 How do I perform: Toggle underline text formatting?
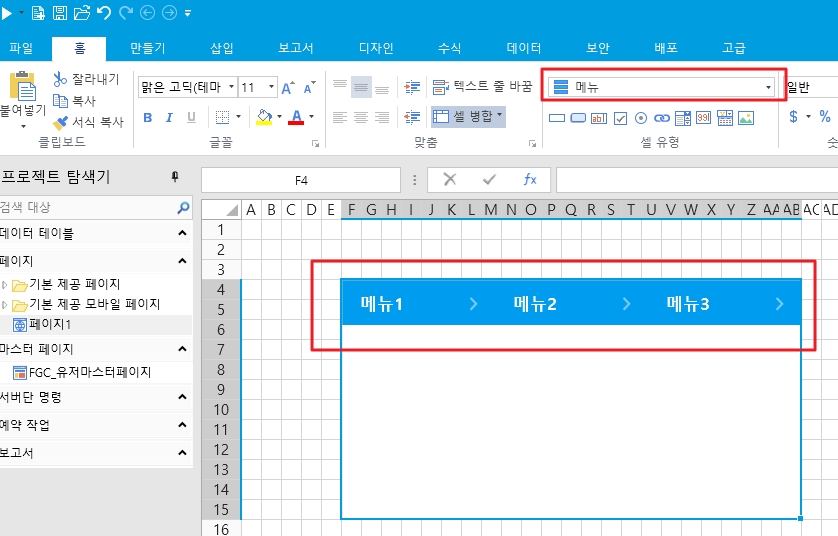coord(191,118)
